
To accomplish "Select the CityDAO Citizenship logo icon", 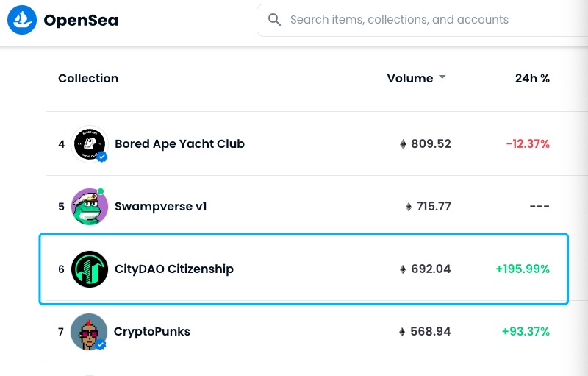I will [89, 269].
